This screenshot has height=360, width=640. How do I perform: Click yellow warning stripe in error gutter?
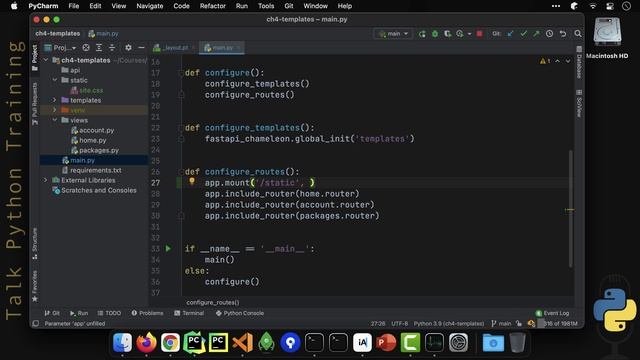point(569,210)
